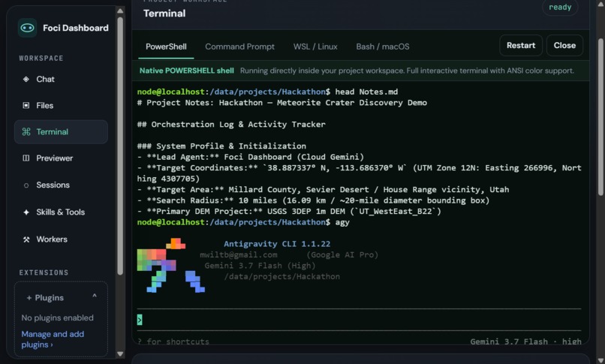Click the Previewer panel icon
This screenshot has height=364, width=605.
(x=26, y=158)
